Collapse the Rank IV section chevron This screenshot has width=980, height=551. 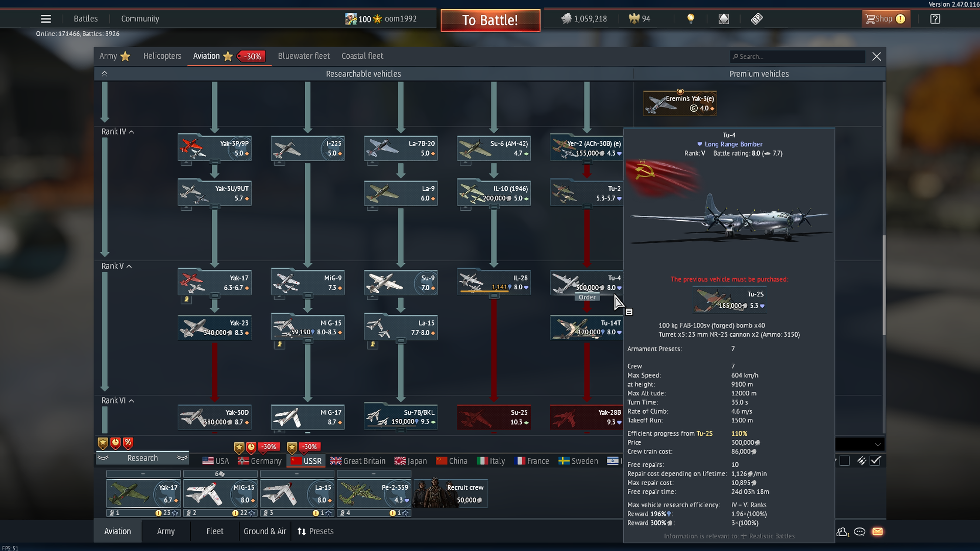click(x=131, y=132)
